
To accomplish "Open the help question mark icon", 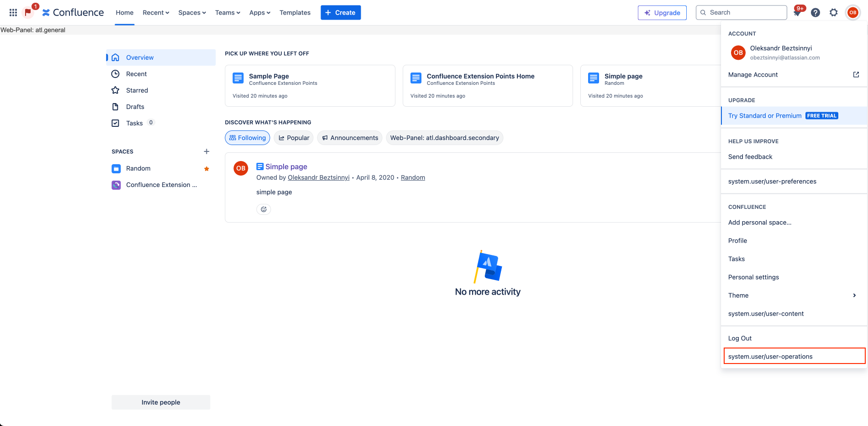I will (x=815, y=13).
